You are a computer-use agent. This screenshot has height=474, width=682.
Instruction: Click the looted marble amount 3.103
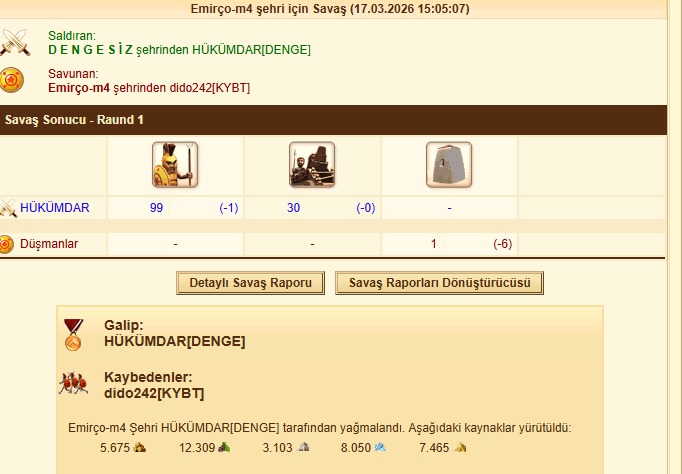click(x=277, y=448)
